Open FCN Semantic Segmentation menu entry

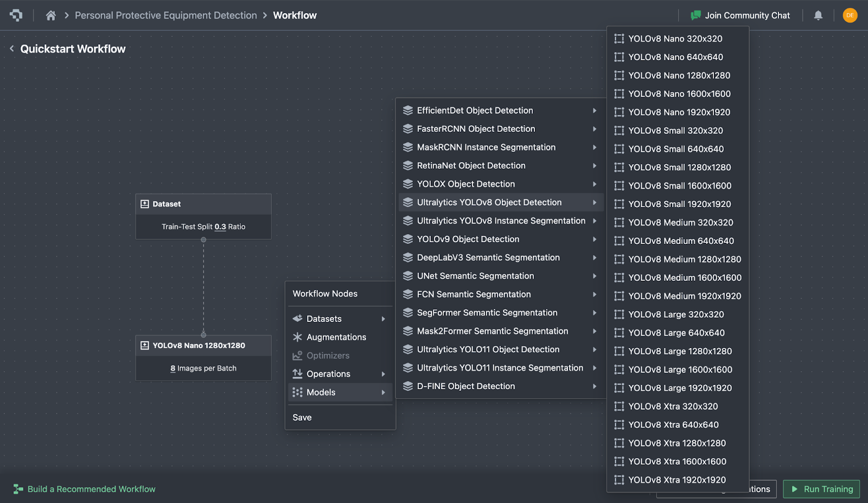point(501,294)
